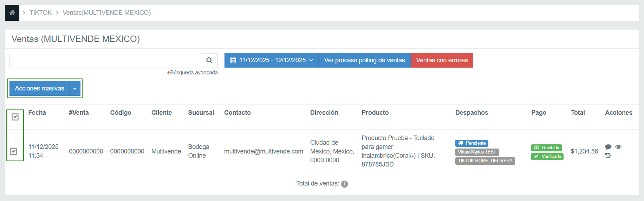Screen dimensions: 644x201
Task: Toggle the select-all checkbox in table header
Action: [15, 117]
